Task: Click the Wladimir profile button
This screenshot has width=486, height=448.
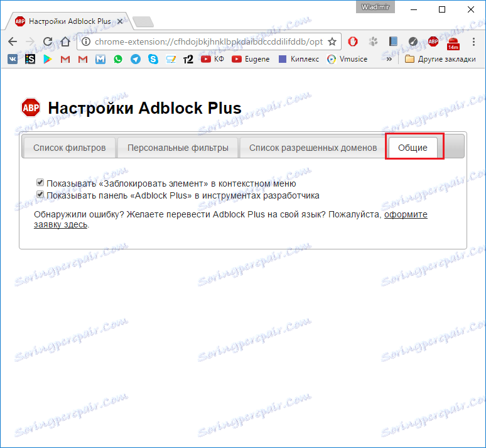Action: point(375,7)
